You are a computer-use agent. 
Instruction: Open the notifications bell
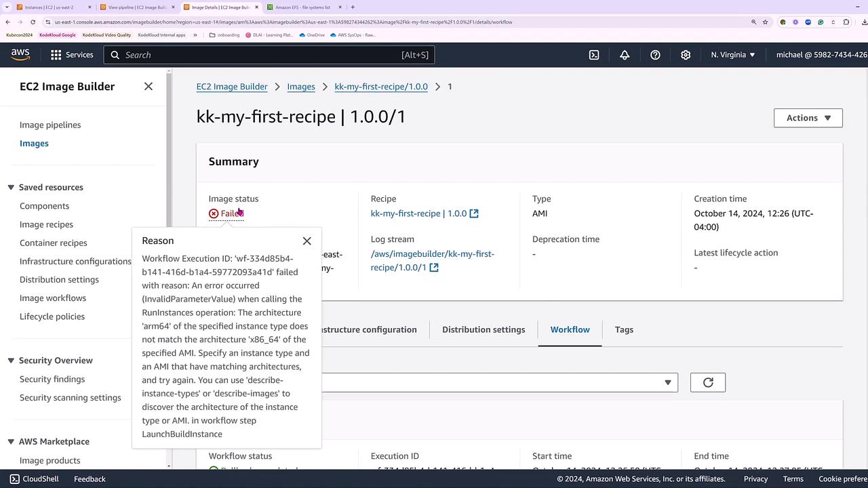point(625,55)
